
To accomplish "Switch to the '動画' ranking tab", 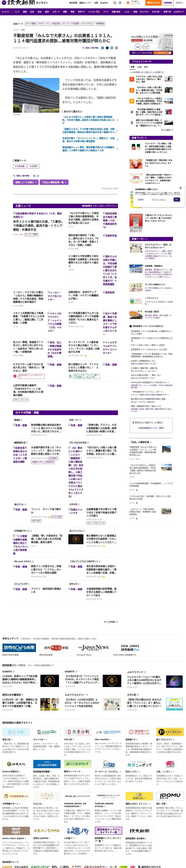I will pyautogui.click(x=146, y=67).
